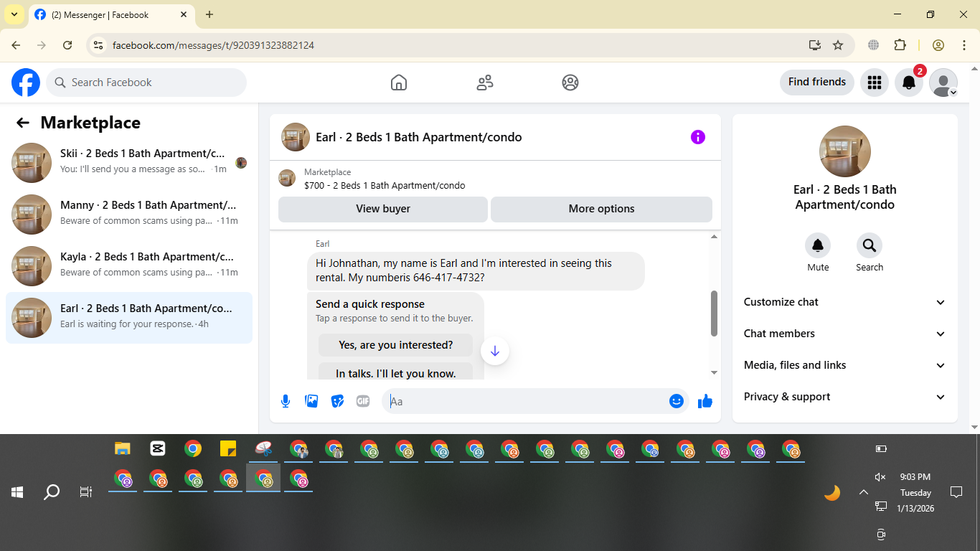Open the account profile menu
This screenshot has width=980, height=551.
coord(943,83)
